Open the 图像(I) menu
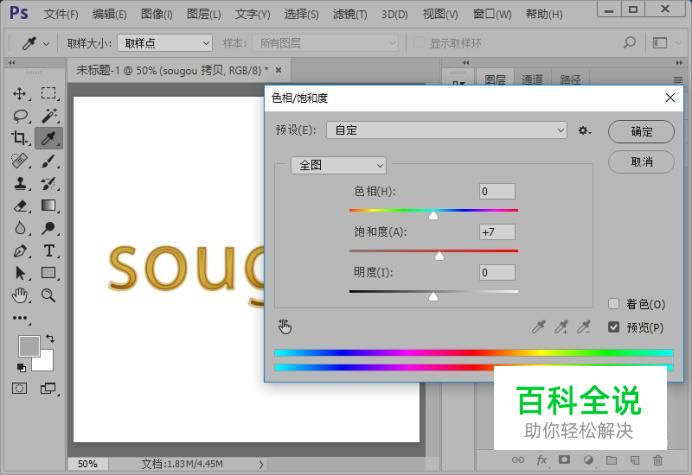The image size is (692, 475). click(x=157, y=14)
